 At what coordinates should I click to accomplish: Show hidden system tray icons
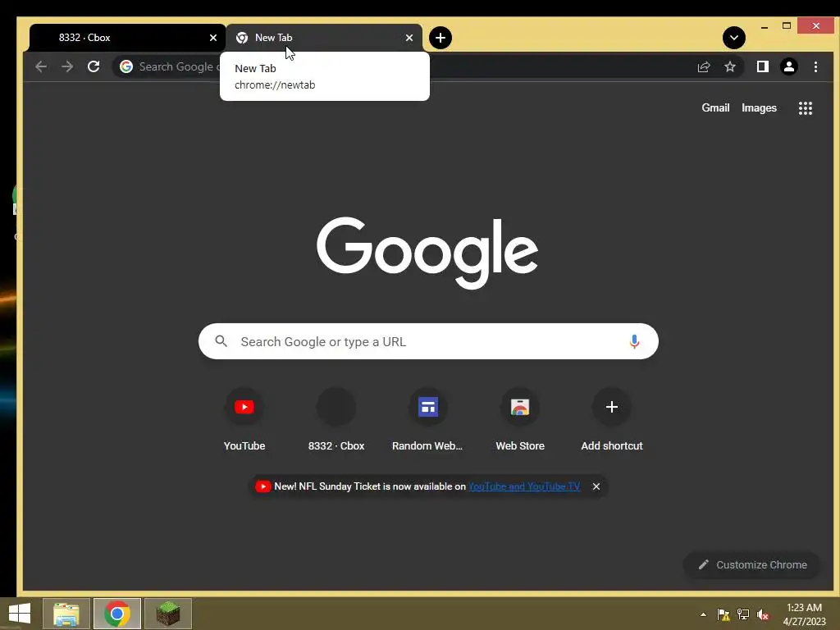(x=703, y=614)
